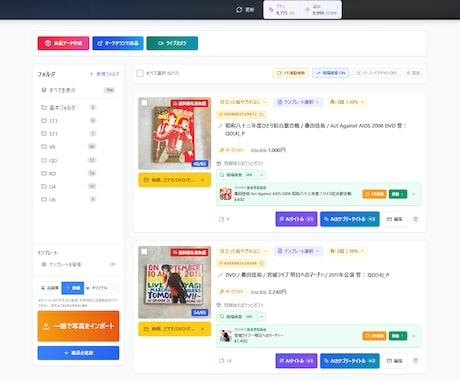This screenshot has width=460, height=380.
Task: Open the teal ライブカメラ button
Action: coord(172,43)
